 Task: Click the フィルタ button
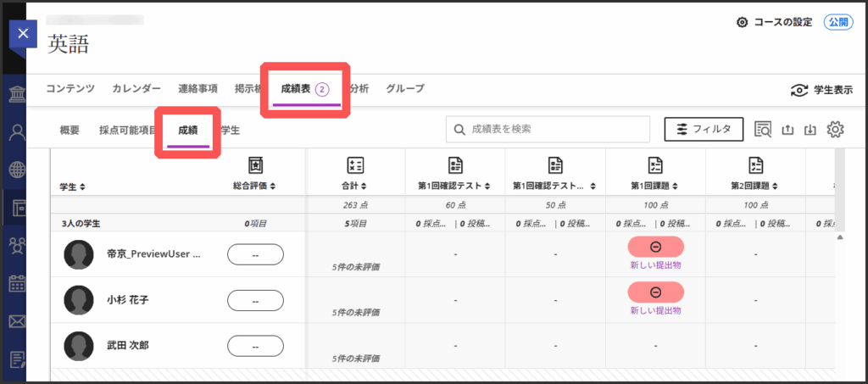(x=703, y=129)
